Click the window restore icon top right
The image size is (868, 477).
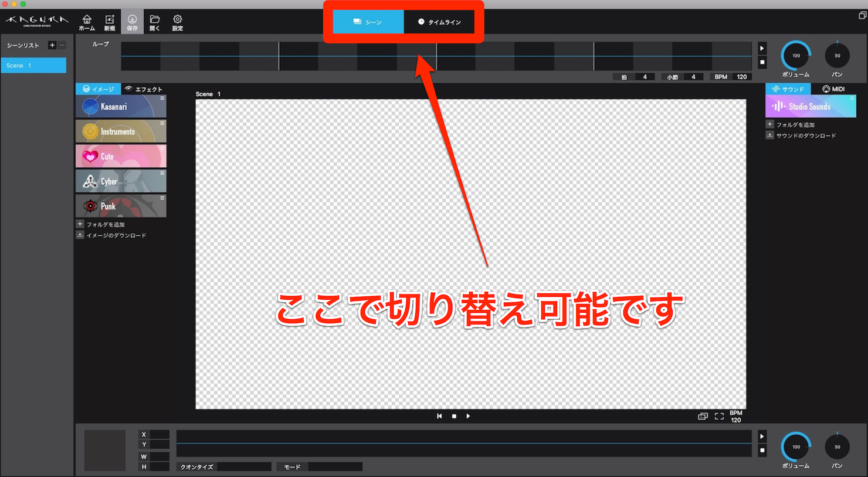[862, 15]
